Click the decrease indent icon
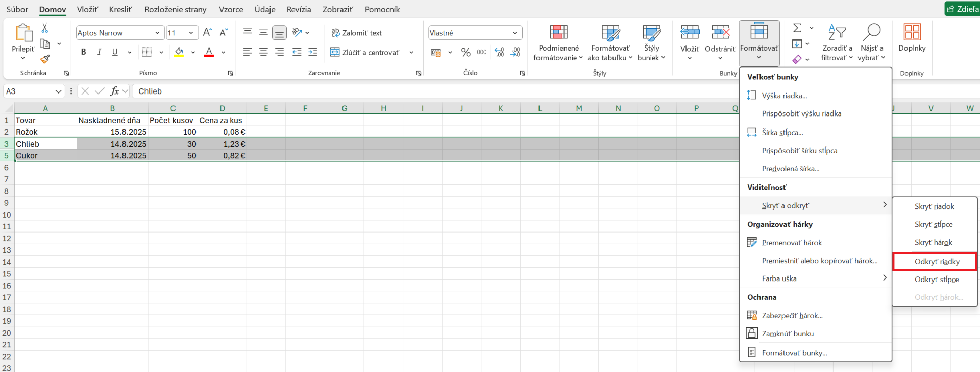The height and width of the screenshot is (372, 980). tap(297, 52)
